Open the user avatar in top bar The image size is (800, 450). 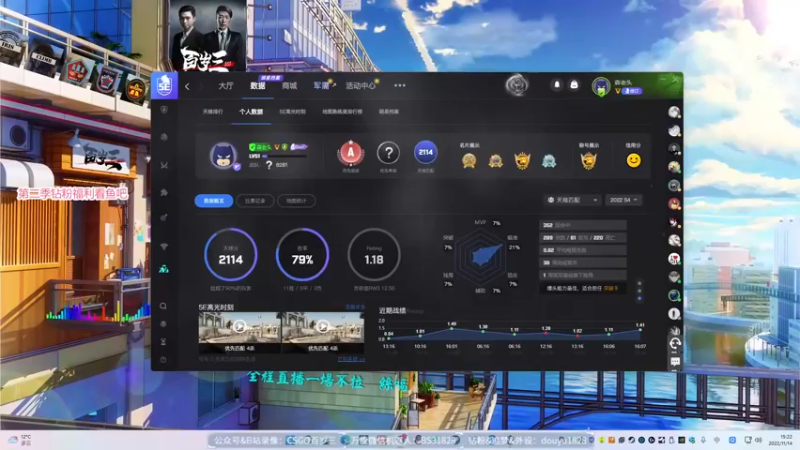[x=601, y=86]
